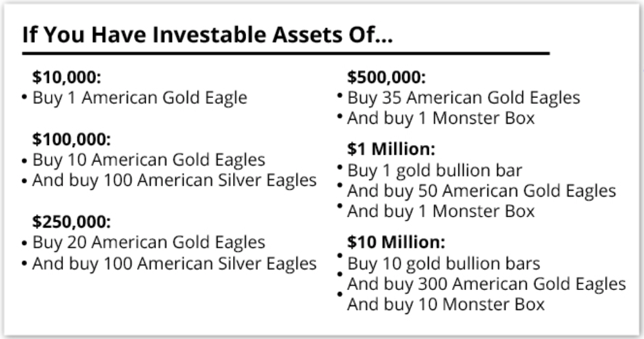Click 'Buy 20 American Gold Eagles' line
Viewport: 644px width, 339px height.
(x=149, y=242)
